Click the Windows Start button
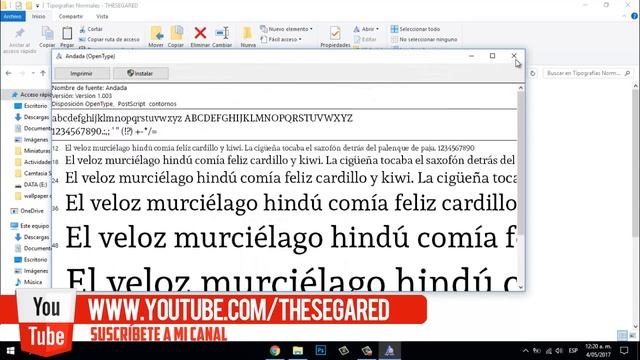 tap(10, 351)
